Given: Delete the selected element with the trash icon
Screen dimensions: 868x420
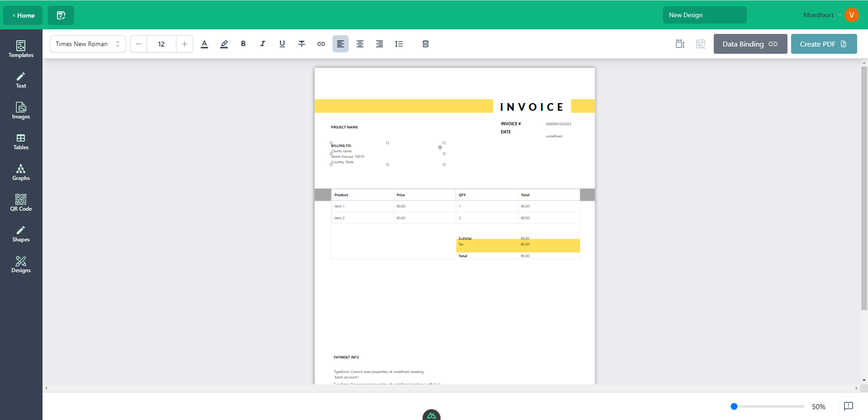Looking at the screenshot, I should (425, 44).
